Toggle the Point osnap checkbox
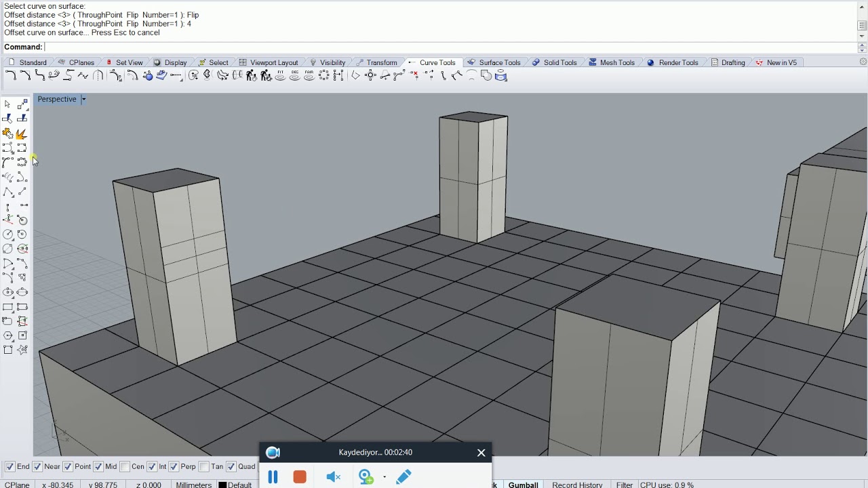 [x=68, y=466]
